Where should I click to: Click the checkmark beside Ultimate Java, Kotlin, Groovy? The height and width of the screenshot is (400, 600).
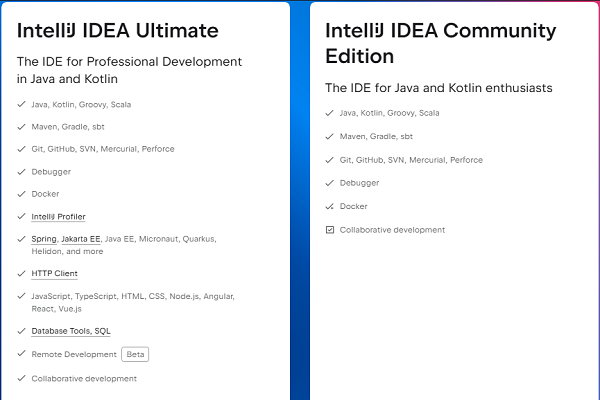[21, 104]
